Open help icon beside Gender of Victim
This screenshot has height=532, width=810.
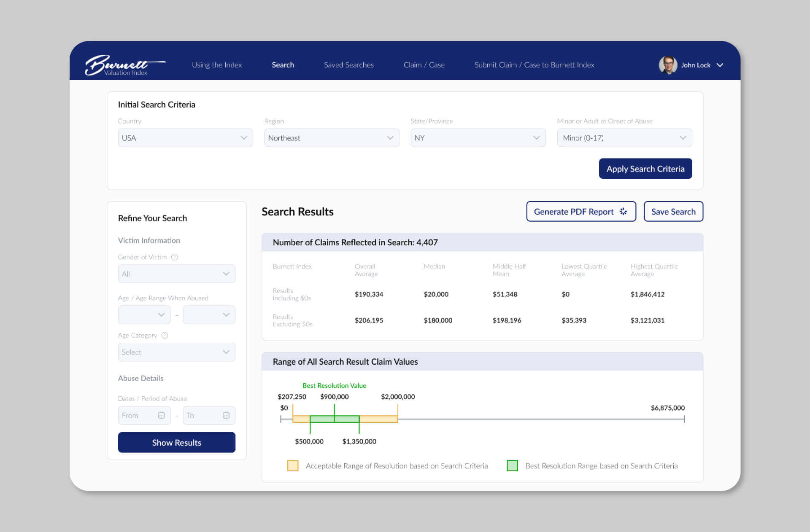174,257
